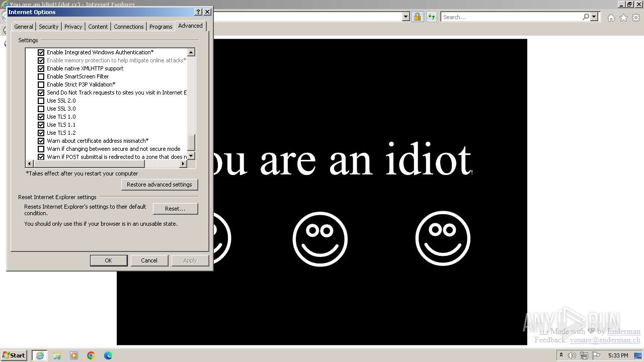Click the address bar security lock icon
Image resolution: width=644 pixels, height=362 pixels.
coord(417,17)
